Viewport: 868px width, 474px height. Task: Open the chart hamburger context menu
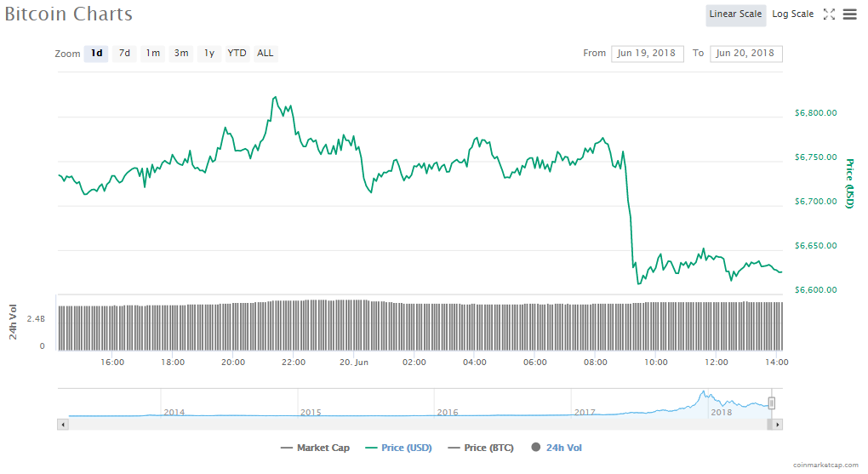(x=849, y=14)
